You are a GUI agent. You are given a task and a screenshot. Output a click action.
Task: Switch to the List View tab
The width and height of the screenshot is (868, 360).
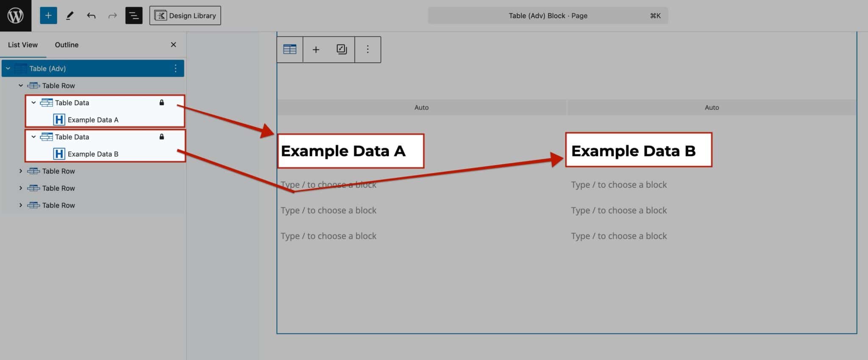click(x=23, y=45)
